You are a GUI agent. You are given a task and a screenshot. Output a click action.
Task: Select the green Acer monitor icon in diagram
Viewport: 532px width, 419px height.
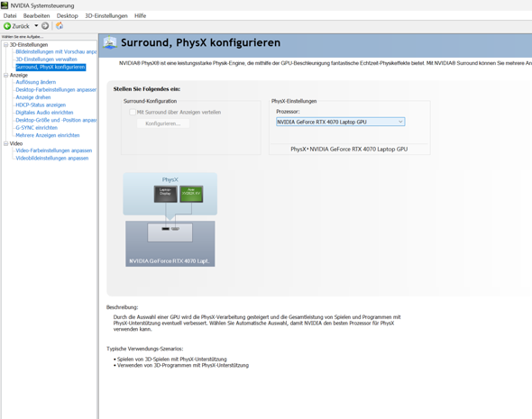(x=191, y=194)
